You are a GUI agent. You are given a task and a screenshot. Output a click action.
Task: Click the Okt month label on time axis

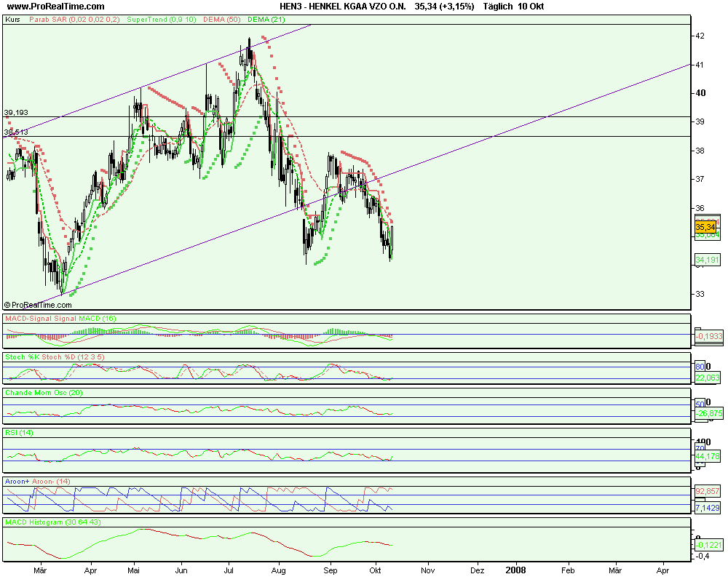pos(375,570)
